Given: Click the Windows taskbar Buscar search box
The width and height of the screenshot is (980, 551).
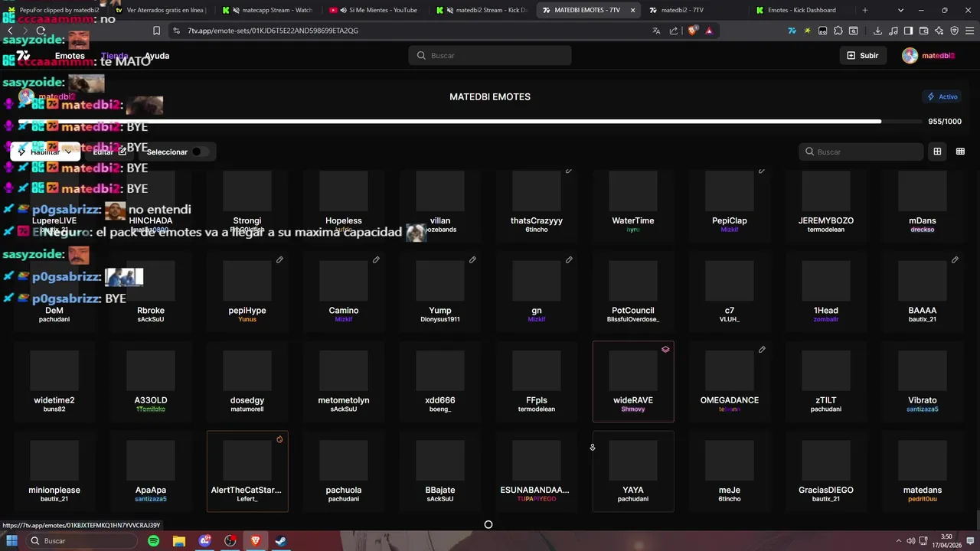Looking at the screenshot, I should pos(80,541).
